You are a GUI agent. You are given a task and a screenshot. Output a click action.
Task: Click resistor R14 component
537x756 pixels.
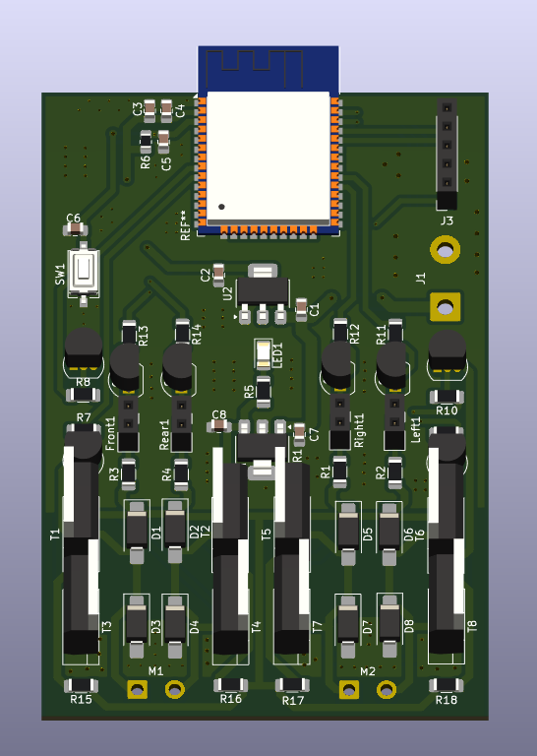coord(183,331)
